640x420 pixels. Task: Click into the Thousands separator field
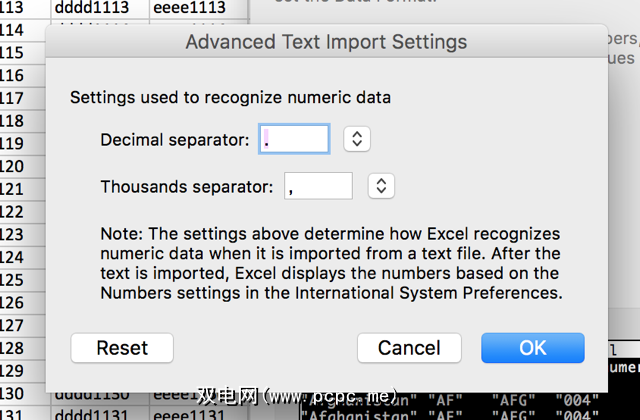point(318,186)
